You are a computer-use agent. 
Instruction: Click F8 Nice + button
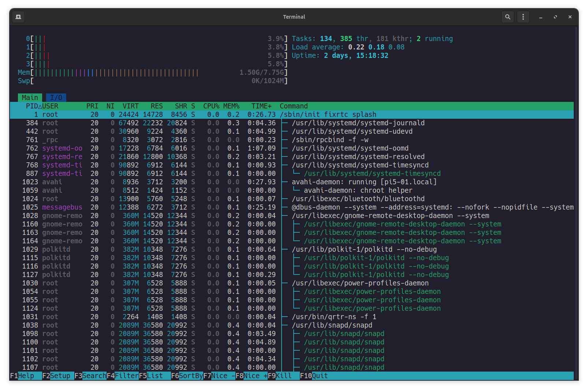tap(252, 376)
